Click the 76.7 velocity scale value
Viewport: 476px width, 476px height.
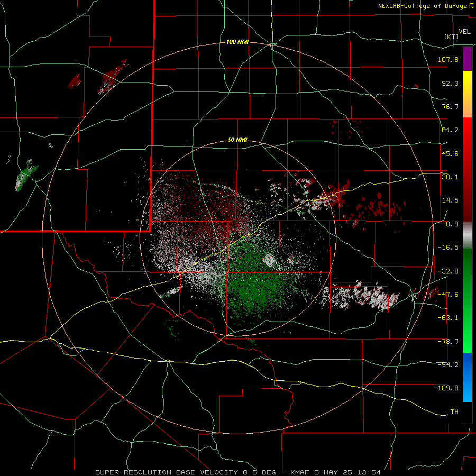pyautogui.click(x=450, y=106)
